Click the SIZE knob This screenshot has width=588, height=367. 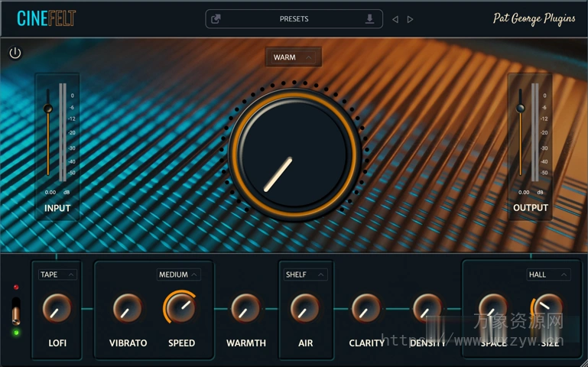point(548,309)
